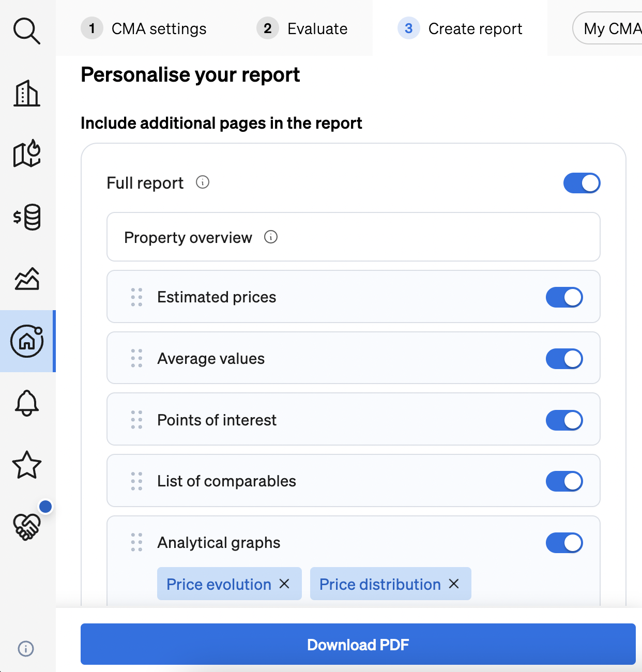Select the buildings/listings sidebar icon
The image size is (642, 672).
pyautogui.click(x=26, y=94)
